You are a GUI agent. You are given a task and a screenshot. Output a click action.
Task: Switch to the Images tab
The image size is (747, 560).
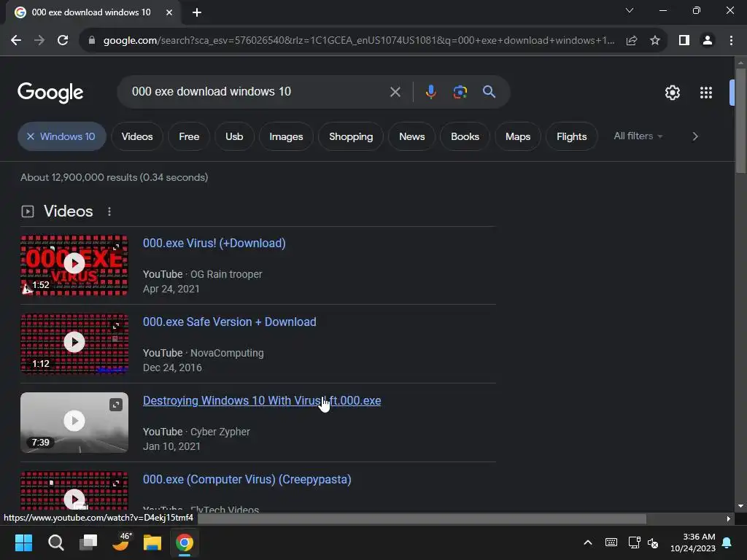coord(286,136)
